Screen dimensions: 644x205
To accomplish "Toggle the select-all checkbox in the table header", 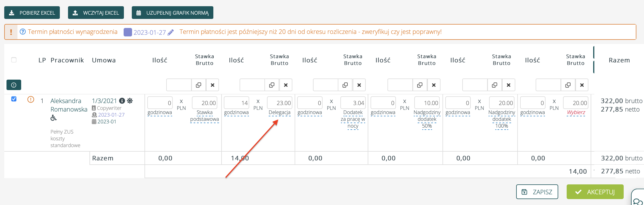I will tap(14, 60).
